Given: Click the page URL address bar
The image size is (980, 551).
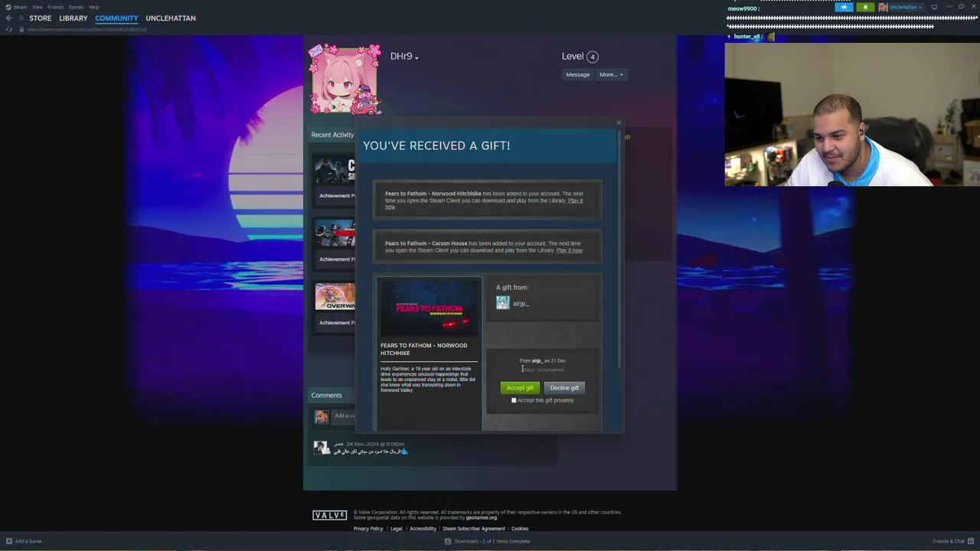Looking at the screenshot, I should click(x=87, y=29).
